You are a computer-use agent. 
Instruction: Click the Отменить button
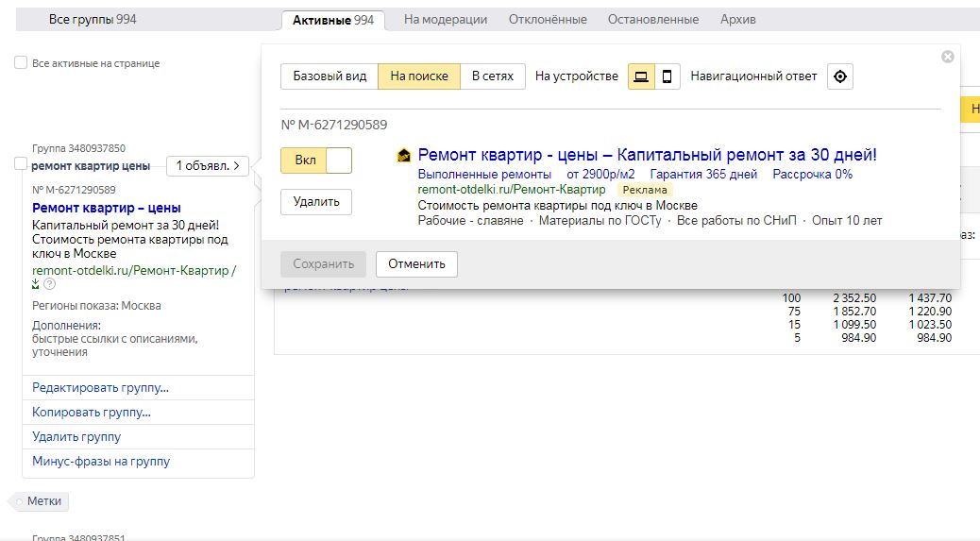coord(416,264)
